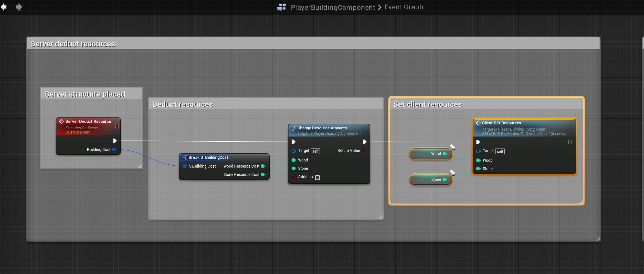This screenshot has width=644, height=274.
Task: Click the back navigation arrow
Action: (x=4, y=7)
